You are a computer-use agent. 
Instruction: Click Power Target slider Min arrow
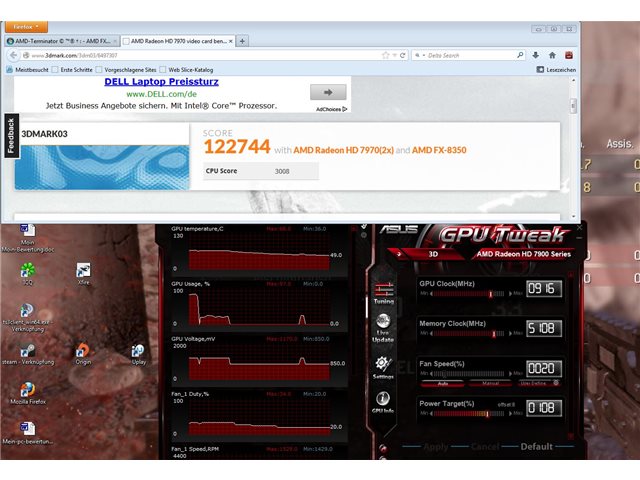click(431, 413)
